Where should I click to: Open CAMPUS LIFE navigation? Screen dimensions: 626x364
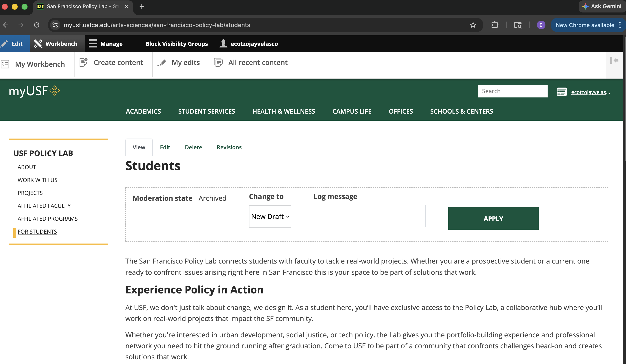pyautogui.click(x=352, y=111)
